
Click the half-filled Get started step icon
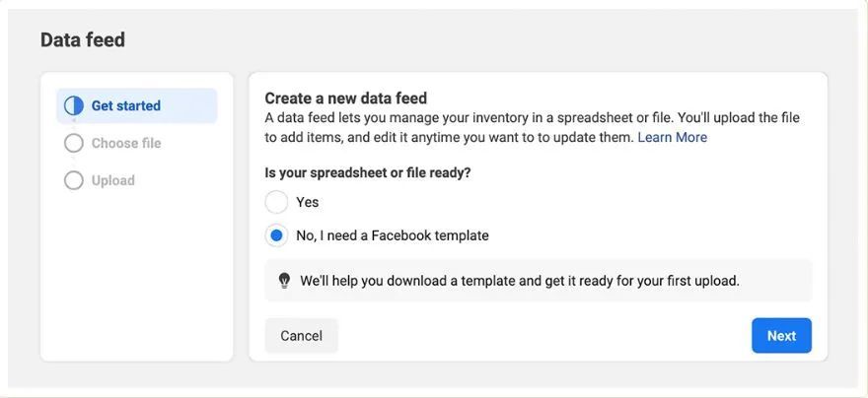click(74, 105)
